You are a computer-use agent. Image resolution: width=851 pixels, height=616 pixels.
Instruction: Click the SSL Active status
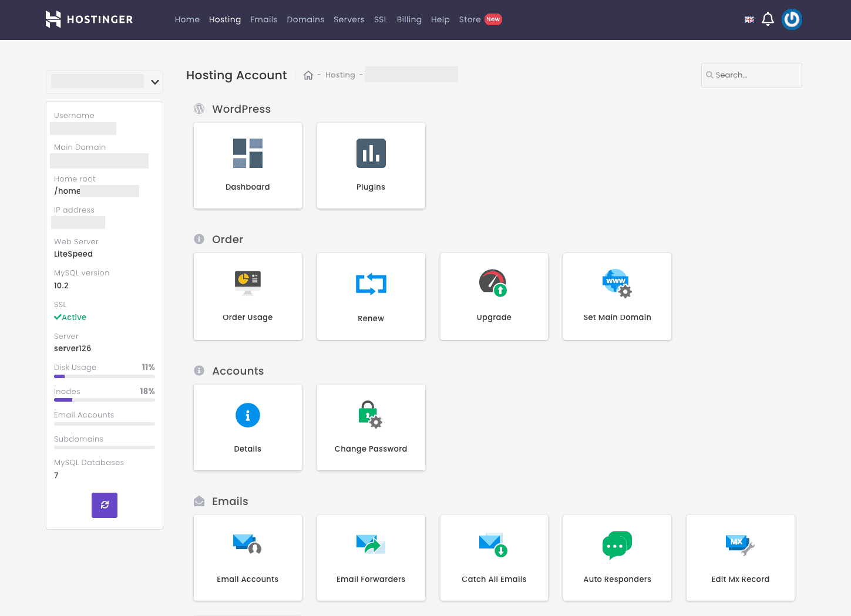(70, 317)
